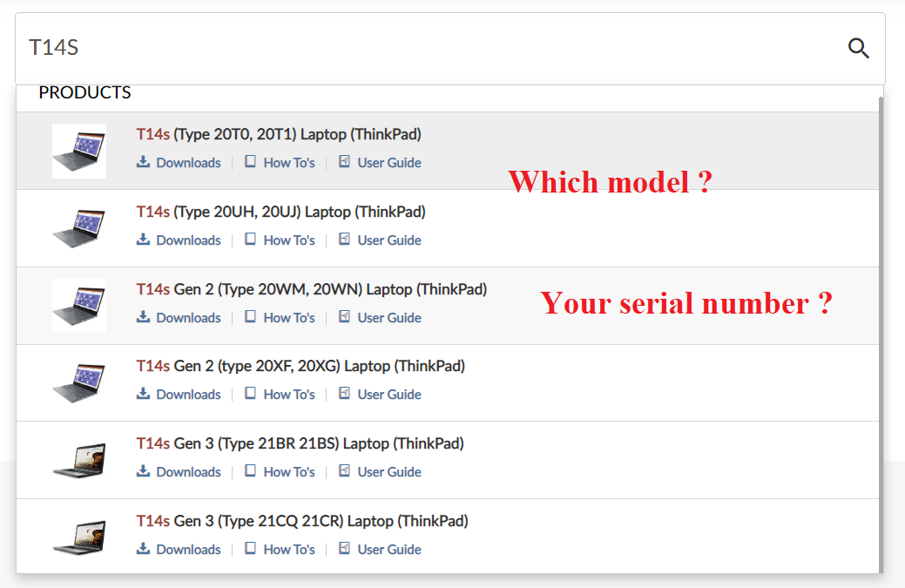905x588 pixels.
Task: Click Downloads link for Type 20T0, 20T1
Action: (188, 163)
